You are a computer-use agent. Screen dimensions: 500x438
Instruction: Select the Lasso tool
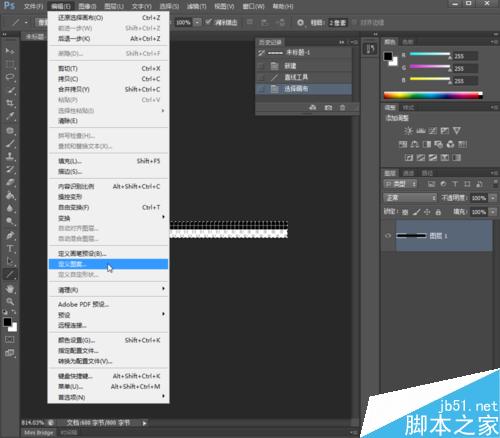(10, 77)
